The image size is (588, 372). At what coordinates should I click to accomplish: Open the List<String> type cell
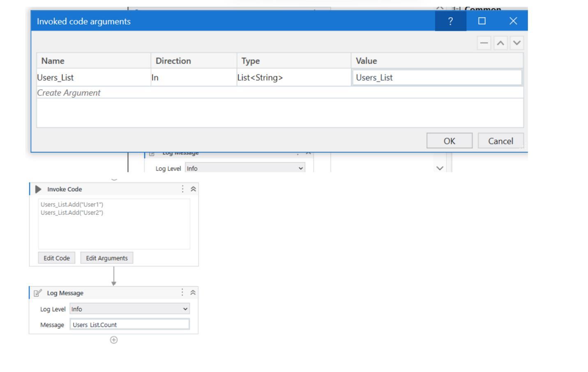tap(294, 77)
